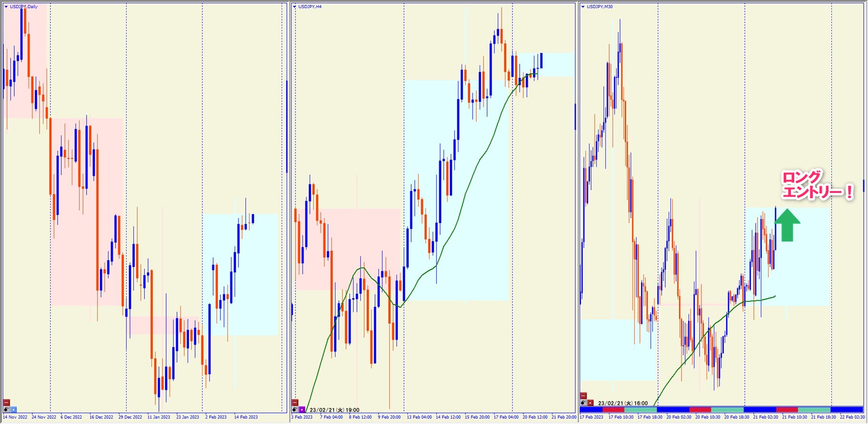Expand the USDJPY,M30 chart title arrow
This screenshot has width=868, height=424.
point(583,7)
